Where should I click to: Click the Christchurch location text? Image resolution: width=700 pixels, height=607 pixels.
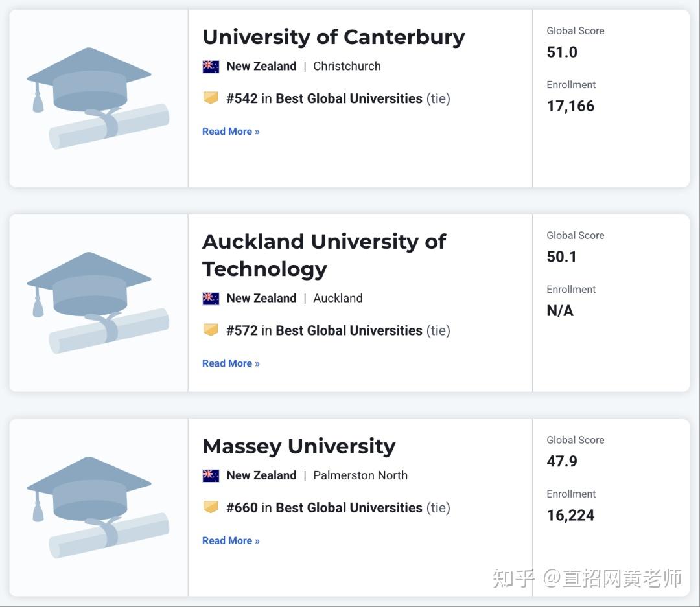pos(347,67)
